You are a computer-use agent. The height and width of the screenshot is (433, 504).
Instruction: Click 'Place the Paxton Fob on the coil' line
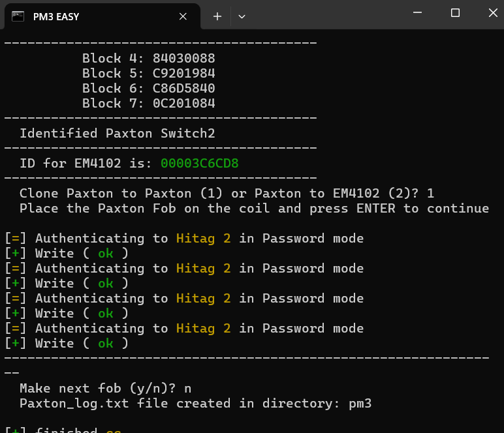[254, 208]
